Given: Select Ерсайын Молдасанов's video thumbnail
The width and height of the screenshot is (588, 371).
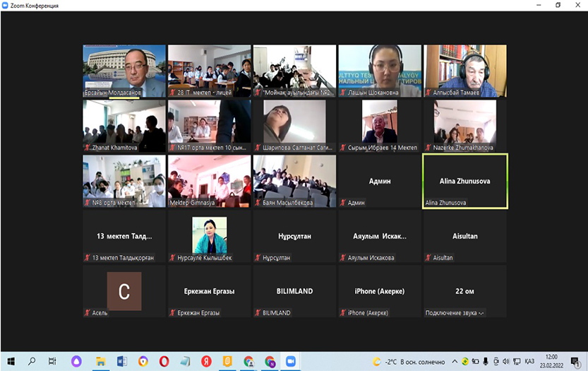Looking at the screenshot, I should coord(124,69).
